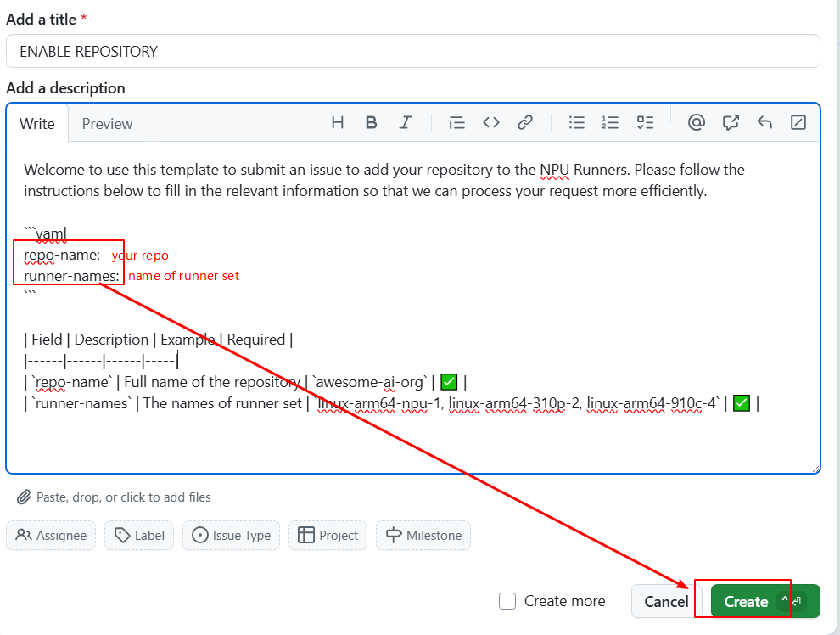Click the table header line starting with Field
The image size is (840, 635).
tap(158, 340)
